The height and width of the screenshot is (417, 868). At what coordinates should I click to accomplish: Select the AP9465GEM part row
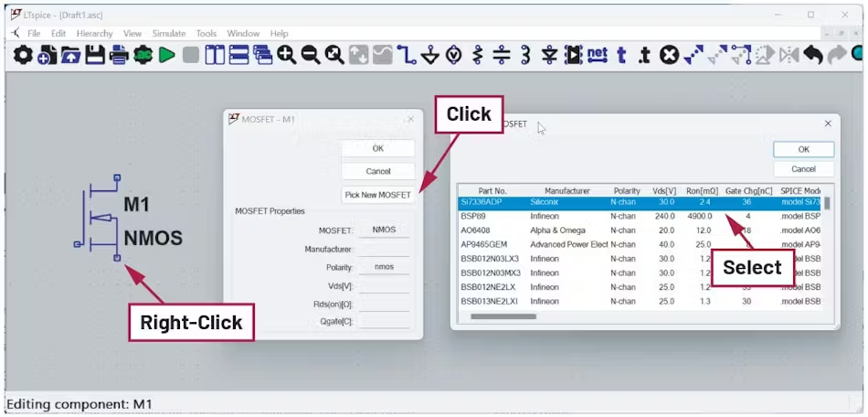tap(641, 244)
